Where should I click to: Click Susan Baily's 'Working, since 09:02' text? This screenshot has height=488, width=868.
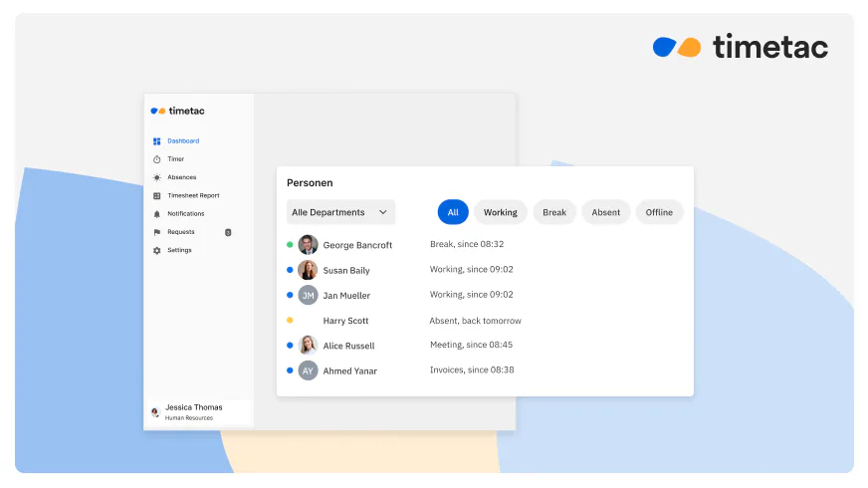point(472,269)
